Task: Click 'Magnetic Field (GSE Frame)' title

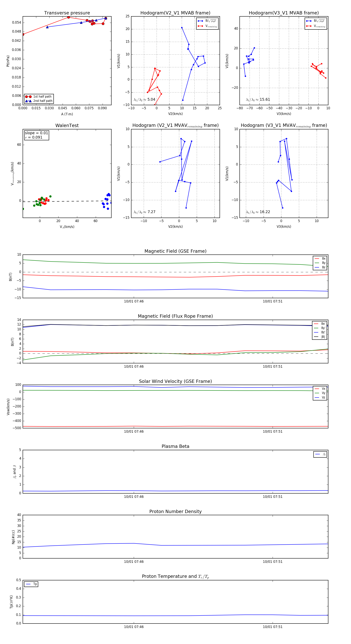Action: pyautogui.click(x=175, y=251)
